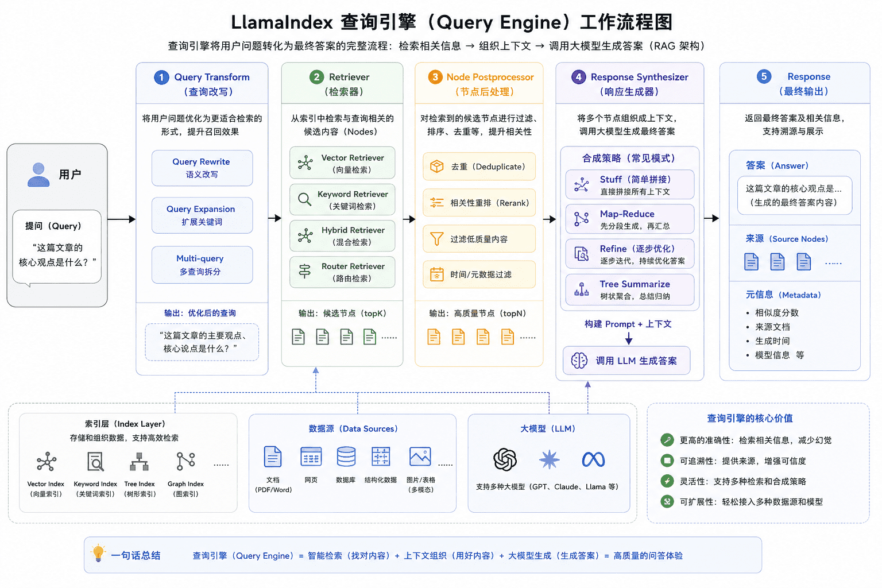Click the accuracy value bullet icon
Image resolution: width=882 pixels, height=588 pixels.
(667, 440)
